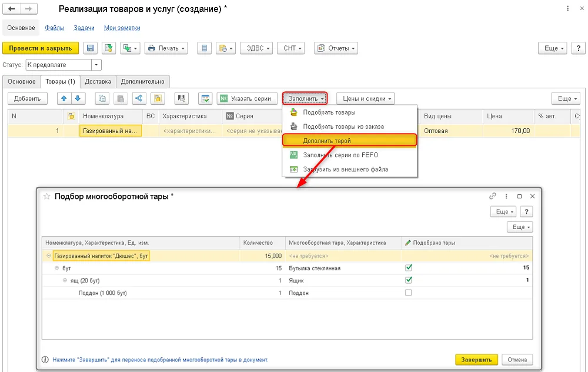Open the dialog's three-dot menu

[506, 196]
